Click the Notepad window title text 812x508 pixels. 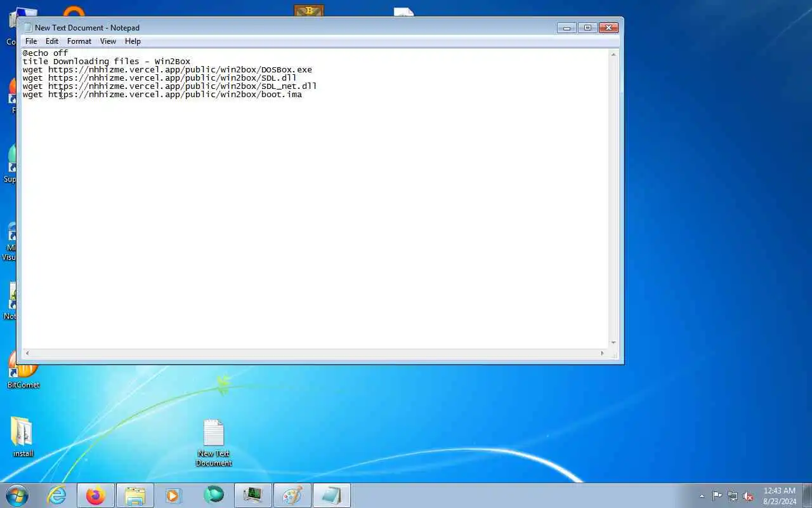(87, 28)
